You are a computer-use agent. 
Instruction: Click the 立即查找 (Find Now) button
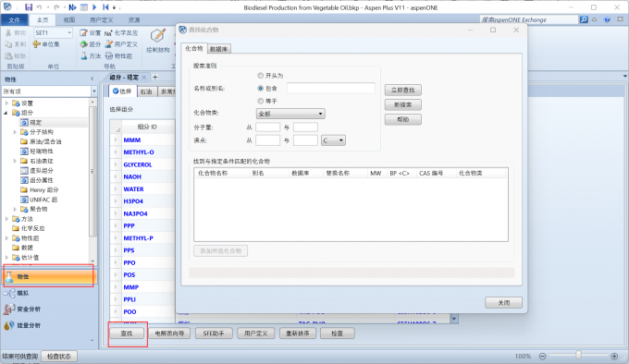[x=402, y=91]
